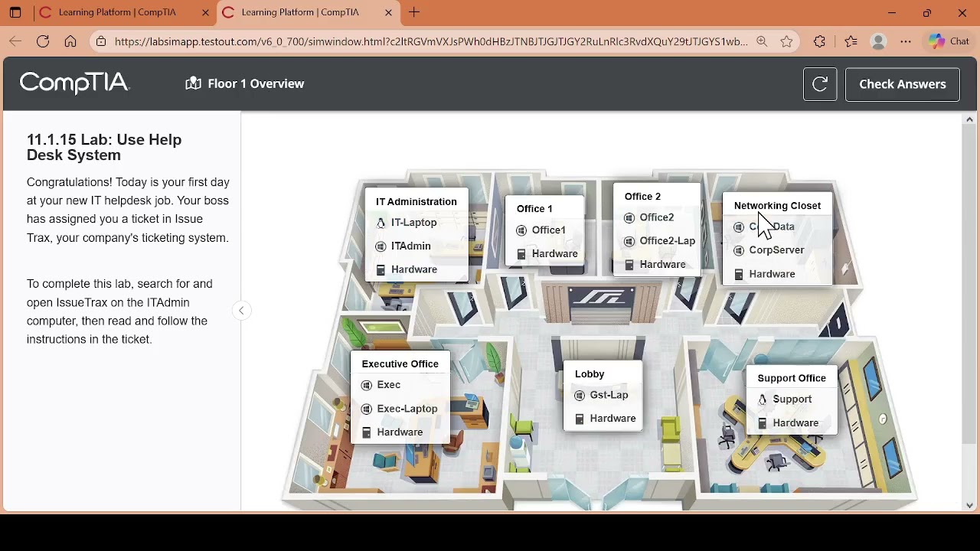
Task: Click the hardware icon in IT Administration
Action: coord(381,270)
